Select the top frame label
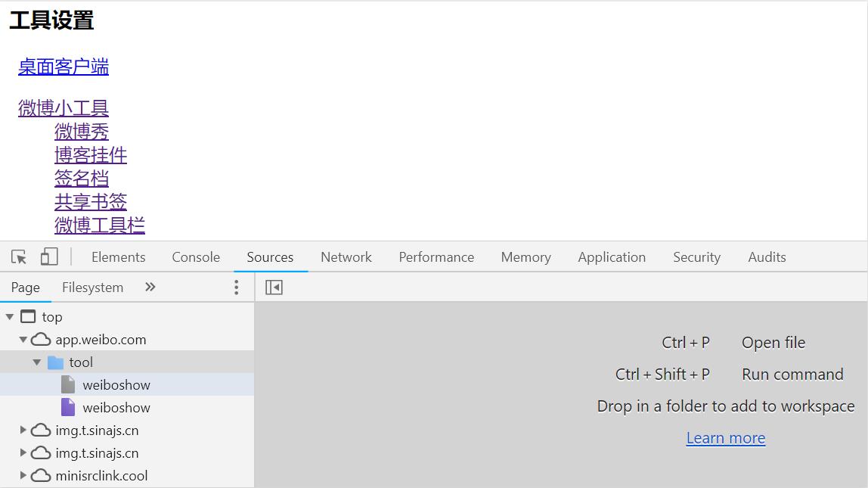This screenshot has width=868, height=488. tap(52, 317)
